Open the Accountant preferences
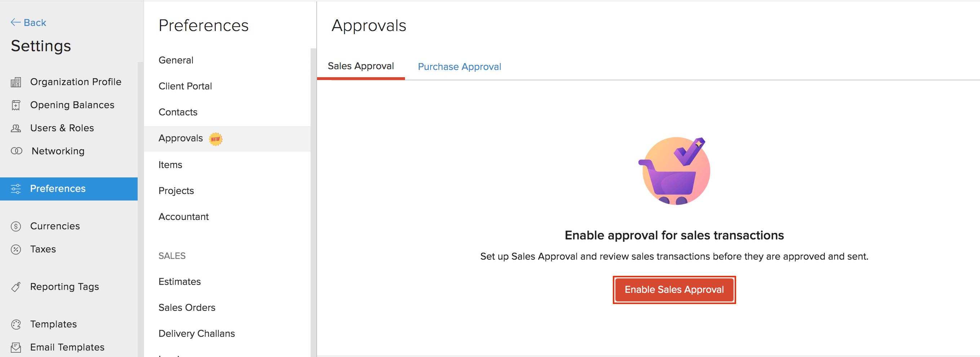The width and height of the screenshot is (980, 357). pyautogui.click(x=183, y=217)
